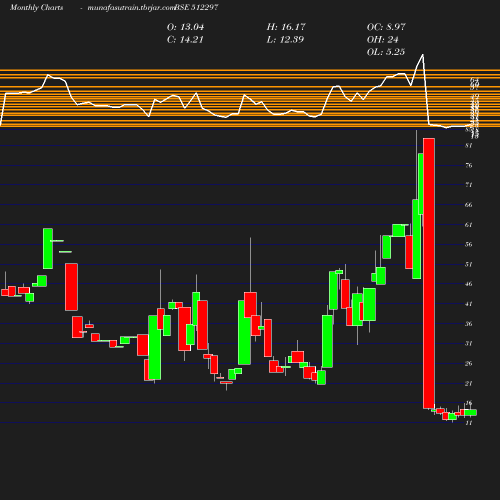Click the munafasutra.com watermark text
Viewport: 500px width, 500px height.
(131, 8)
